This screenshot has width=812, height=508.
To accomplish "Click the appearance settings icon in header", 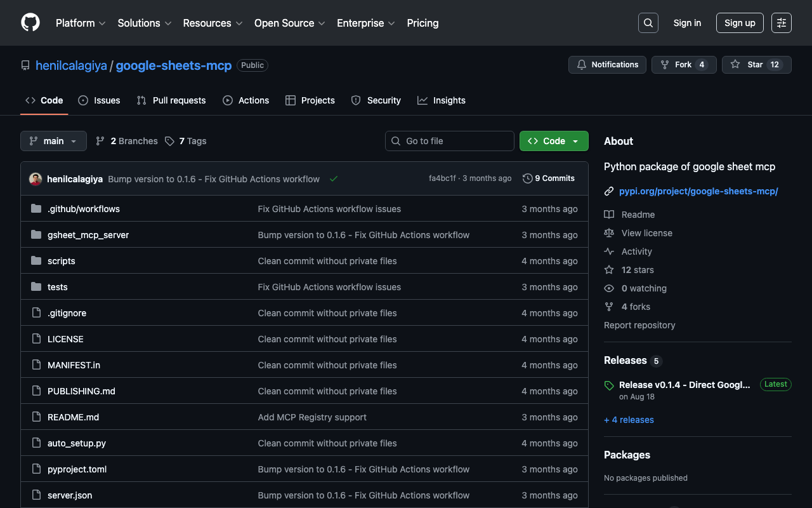I will (x=781, y=23).
